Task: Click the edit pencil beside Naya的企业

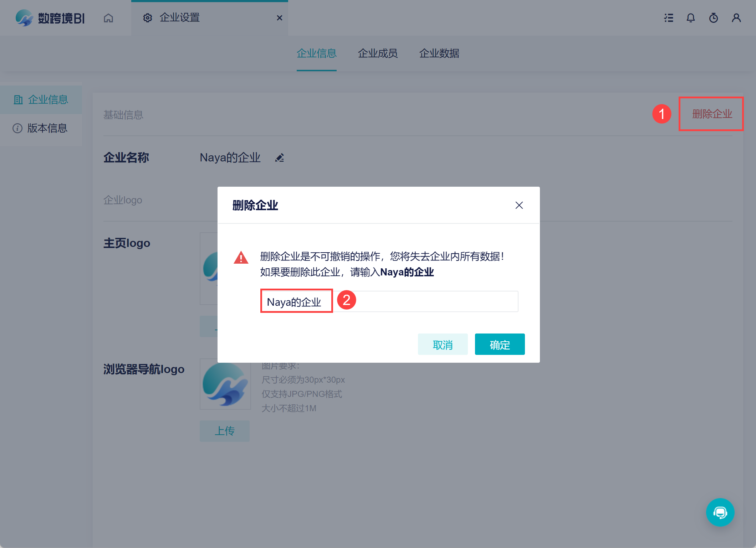Action: [x=280, y=157]
